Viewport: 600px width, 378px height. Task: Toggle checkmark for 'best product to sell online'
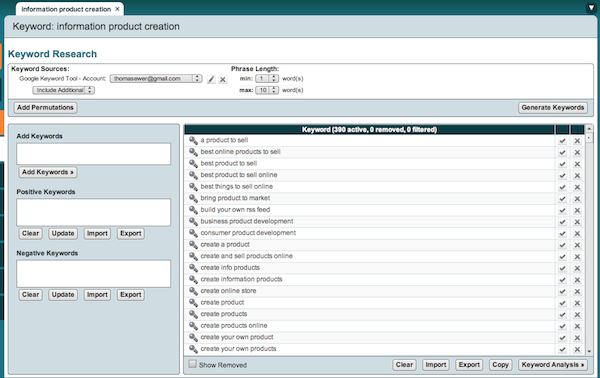[x=562, y=176]
